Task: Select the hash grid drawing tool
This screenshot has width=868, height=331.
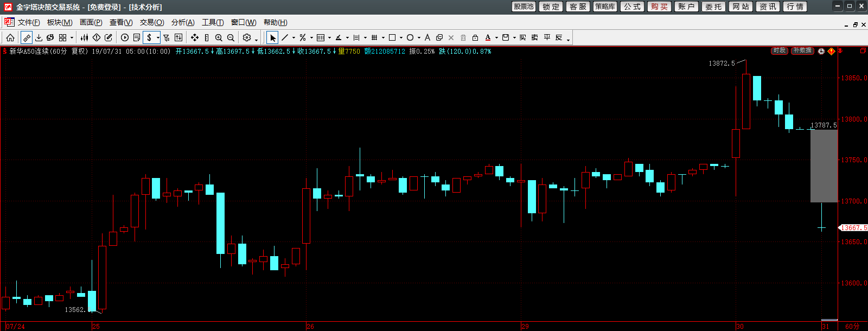Action: tap(374, 37)
